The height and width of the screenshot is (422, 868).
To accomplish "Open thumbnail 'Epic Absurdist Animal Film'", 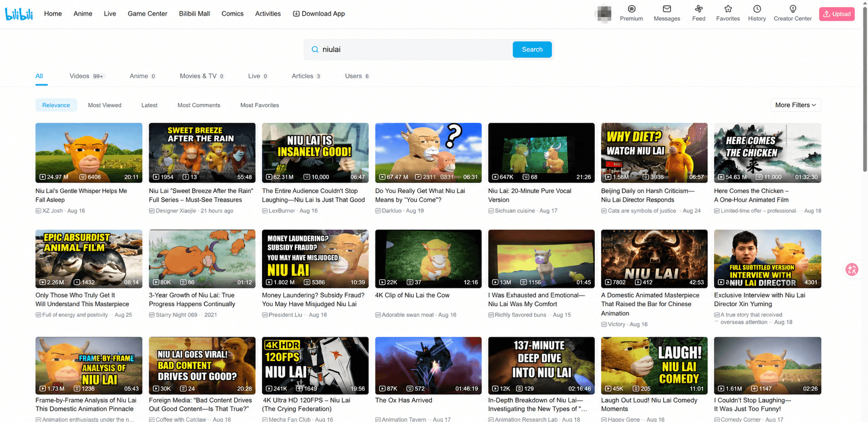I will (89, 259).
